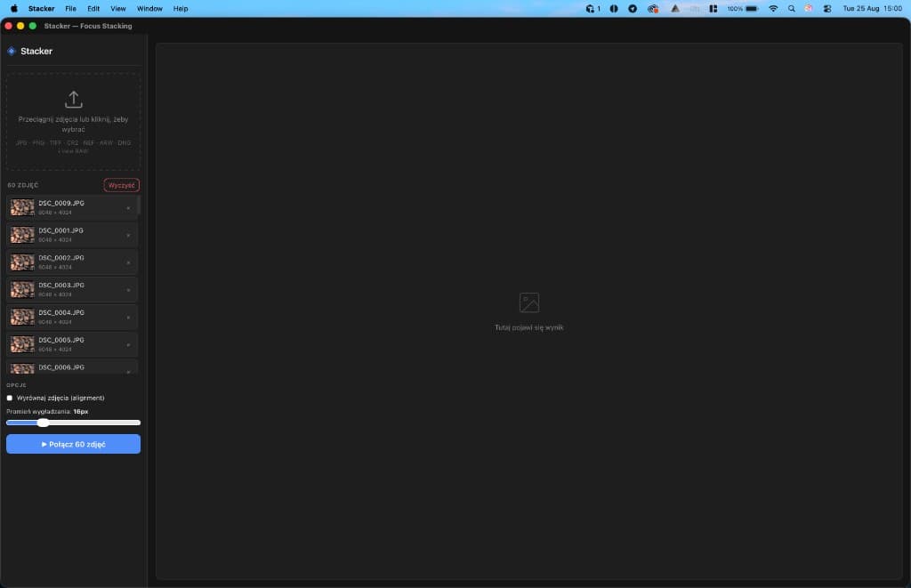911x588 pixels.
Task: Open Control Center from the menu bar
Action: (827, 9)
